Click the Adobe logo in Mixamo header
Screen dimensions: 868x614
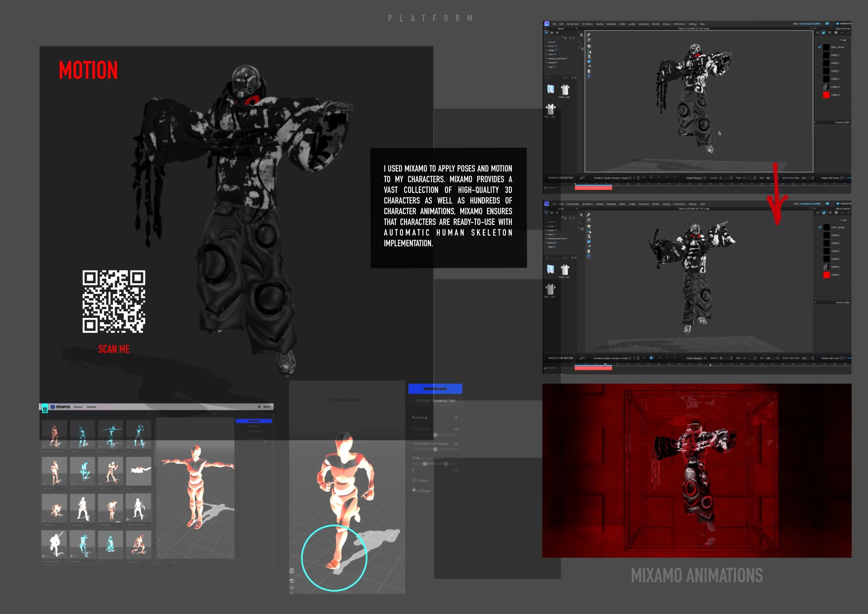[44, 409]
